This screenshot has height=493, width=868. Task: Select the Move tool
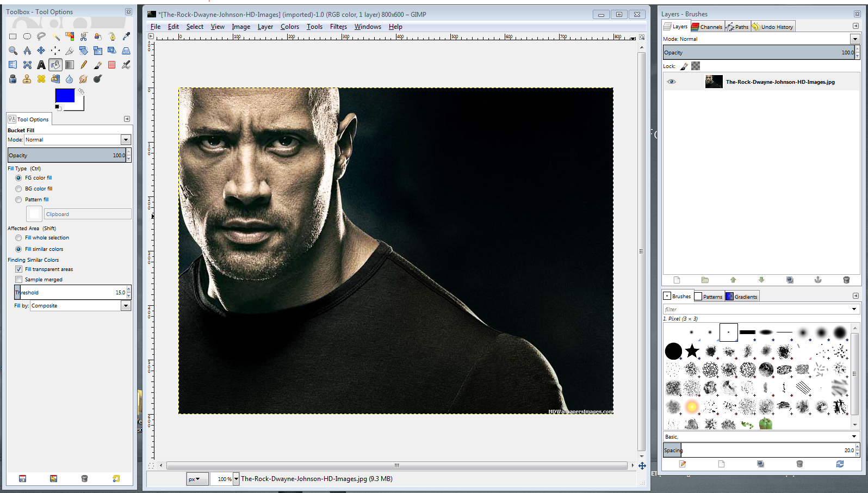coord(41,51)
